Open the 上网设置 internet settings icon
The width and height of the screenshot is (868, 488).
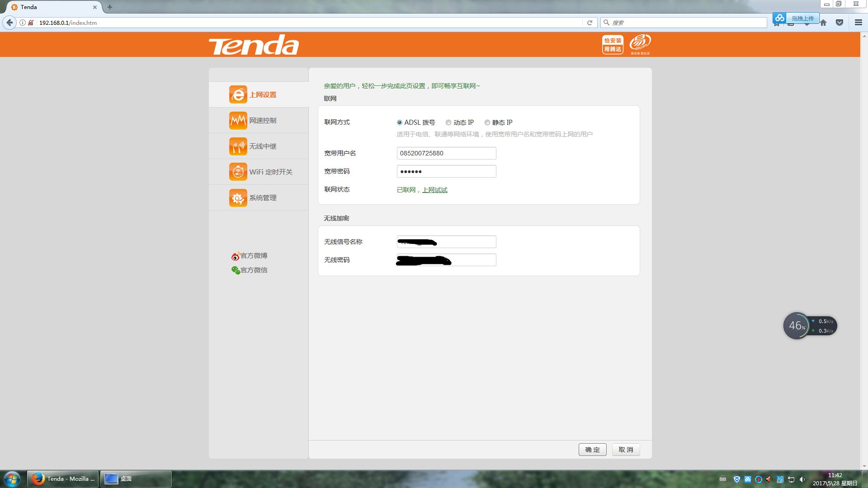(x=238, y=94)
